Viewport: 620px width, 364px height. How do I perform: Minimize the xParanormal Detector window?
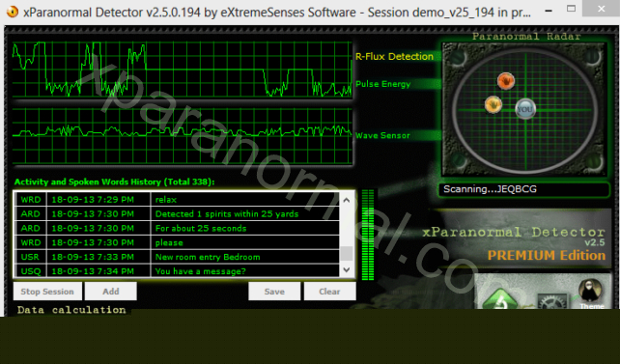pyautogui.click(x=548, y=11)
